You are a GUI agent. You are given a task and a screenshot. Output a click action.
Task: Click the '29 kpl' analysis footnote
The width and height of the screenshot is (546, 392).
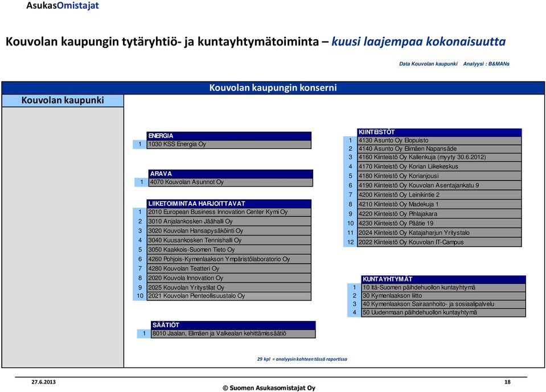pyautogui.click(x=302, y=359)
